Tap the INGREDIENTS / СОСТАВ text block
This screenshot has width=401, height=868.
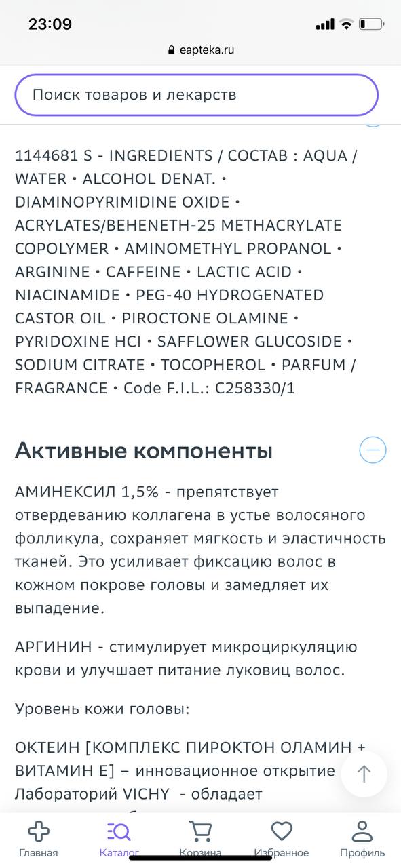[x=187, y=271]
